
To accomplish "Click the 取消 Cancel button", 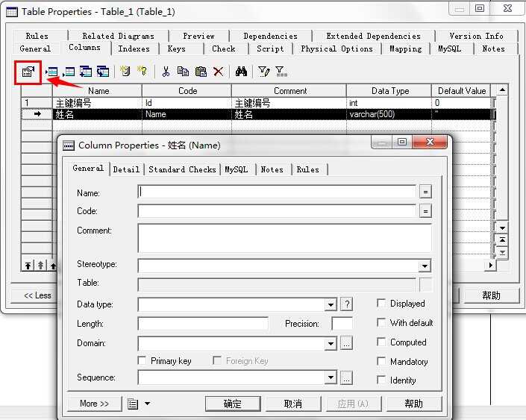I will (x=293, y=404).
